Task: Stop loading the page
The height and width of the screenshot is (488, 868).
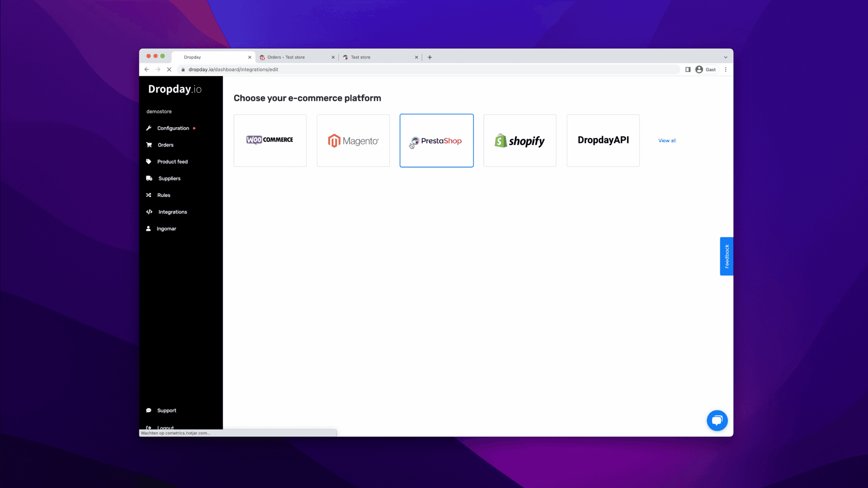Action: 169,69
